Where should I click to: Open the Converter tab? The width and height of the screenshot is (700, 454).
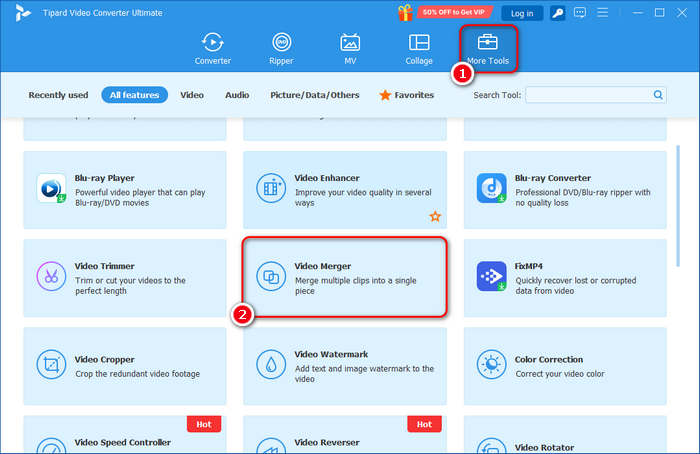(212, 49)
